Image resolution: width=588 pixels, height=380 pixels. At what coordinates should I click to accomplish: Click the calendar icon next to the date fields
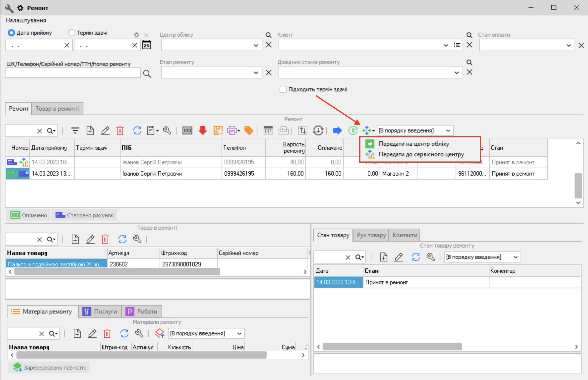(147, 45)
